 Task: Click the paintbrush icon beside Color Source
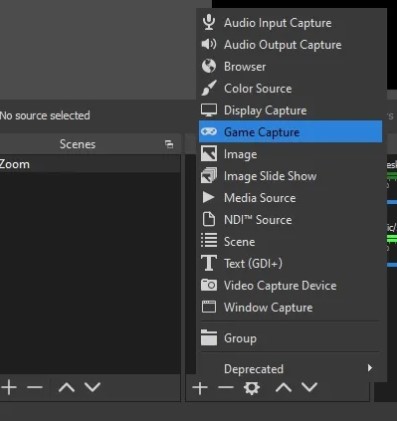209,88
